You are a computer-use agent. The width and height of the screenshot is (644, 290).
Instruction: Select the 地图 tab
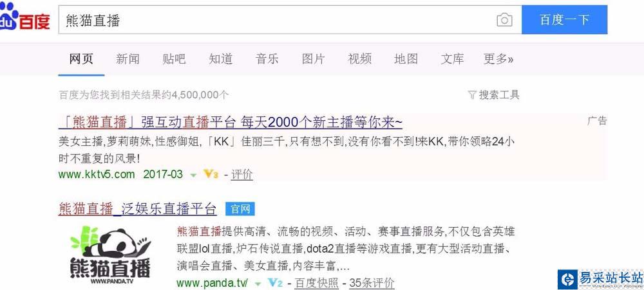tap(406, 59)
